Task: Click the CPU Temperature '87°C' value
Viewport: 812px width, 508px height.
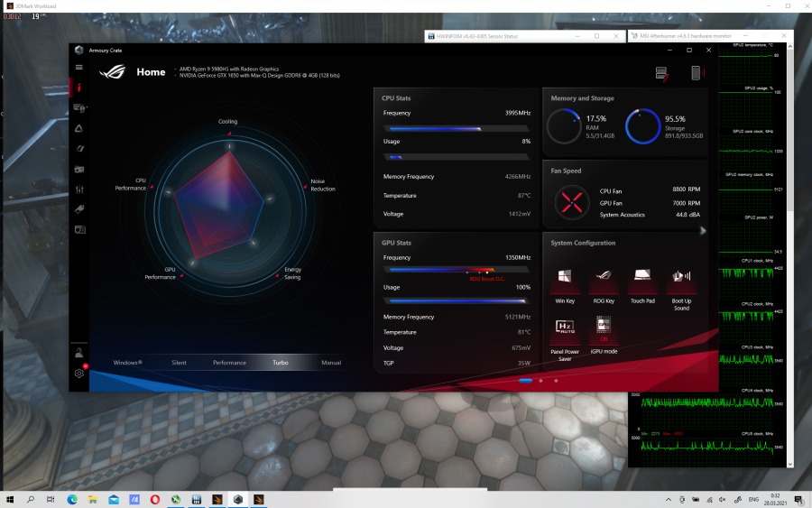Action: click(524, 195)
